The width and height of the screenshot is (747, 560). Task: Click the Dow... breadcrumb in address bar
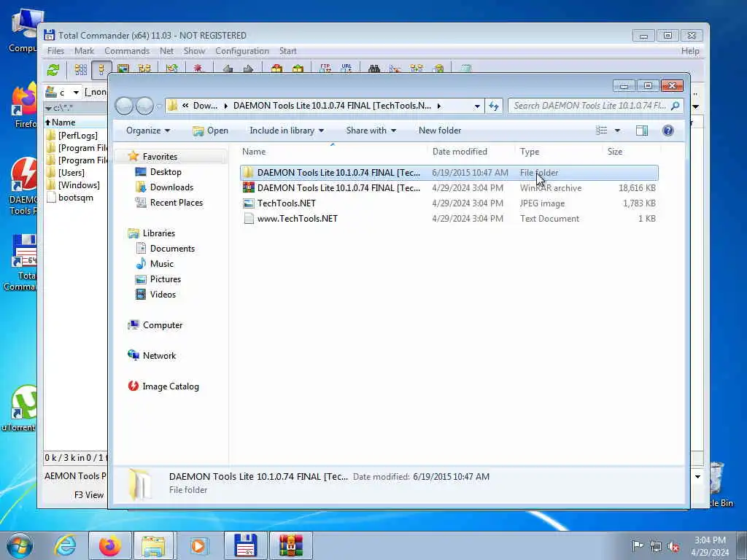coord(205,106)
